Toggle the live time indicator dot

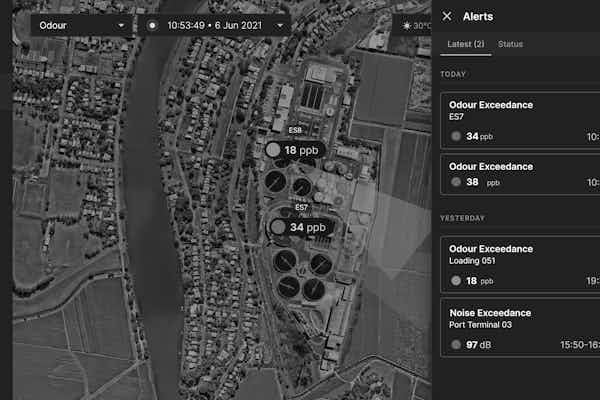pyautogui.click(x=152, y=25)
